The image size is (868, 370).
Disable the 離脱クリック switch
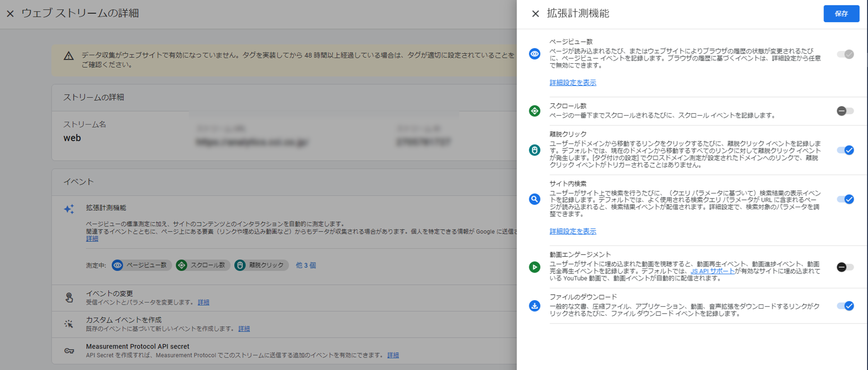tap(845, 150)
